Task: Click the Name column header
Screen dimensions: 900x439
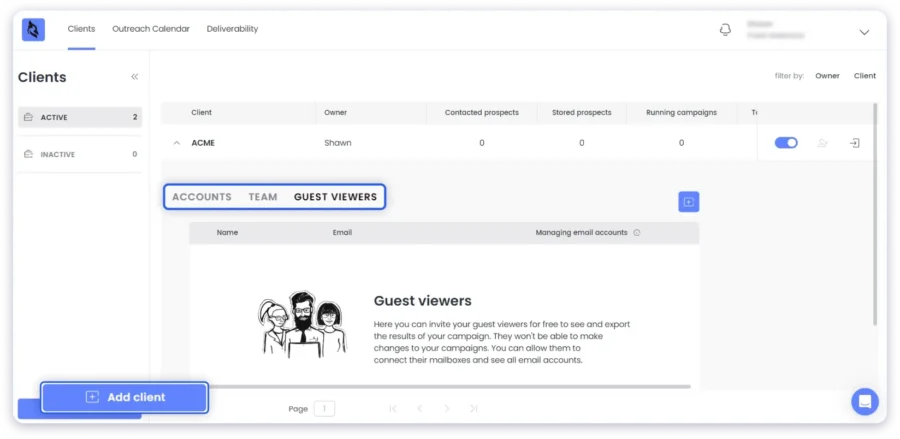Action: click(x=227, y=233)
